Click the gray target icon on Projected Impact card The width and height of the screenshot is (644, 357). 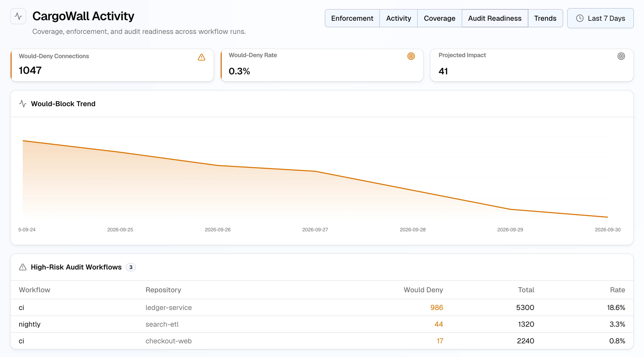pyautogui.click(x=621, y=56)
